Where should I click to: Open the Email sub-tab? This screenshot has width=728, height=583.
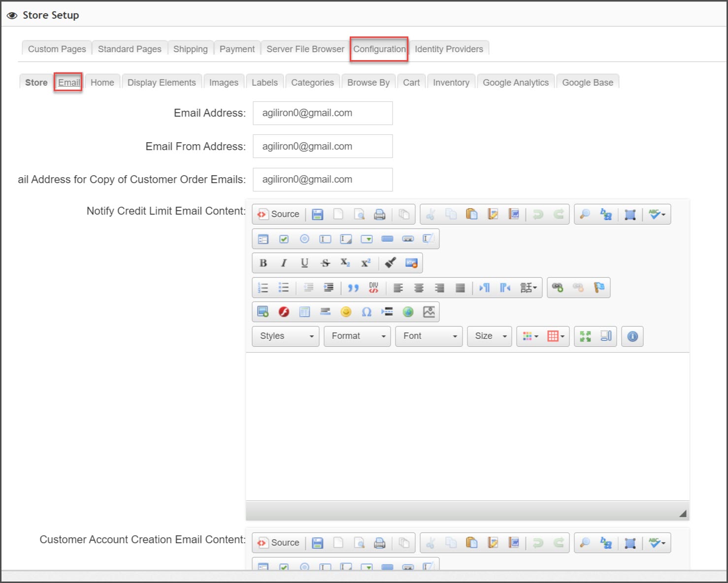pos(69,82)
